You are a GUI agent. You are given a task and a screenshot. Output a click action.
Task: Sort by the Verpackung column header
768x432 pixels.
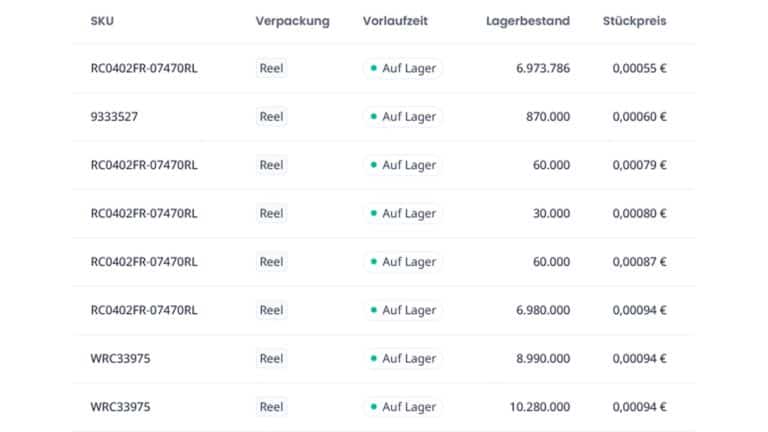click(x=292, y=21)
